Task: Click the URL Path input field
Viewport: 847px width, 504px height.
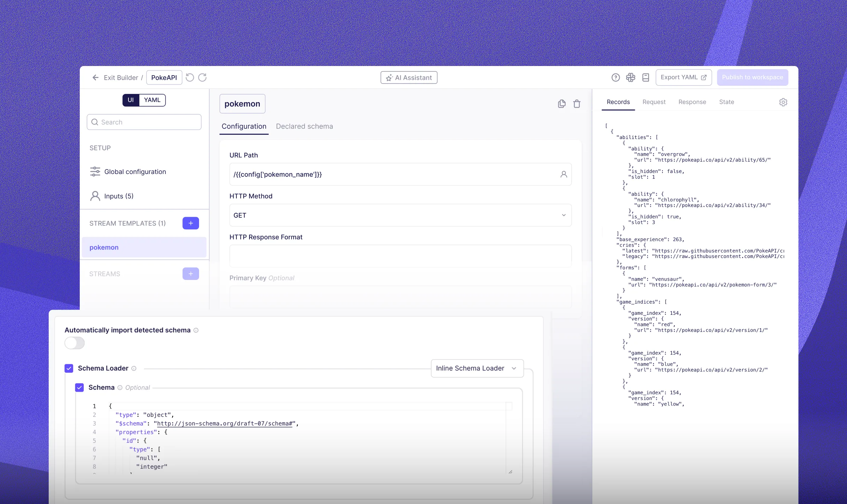Action: (x=400, y=174)
